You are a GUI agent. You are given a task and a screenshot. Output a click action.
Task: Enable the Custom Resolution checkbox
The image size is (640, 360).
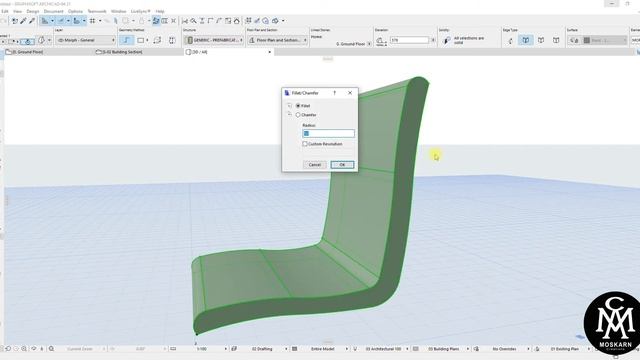[305, 144]
